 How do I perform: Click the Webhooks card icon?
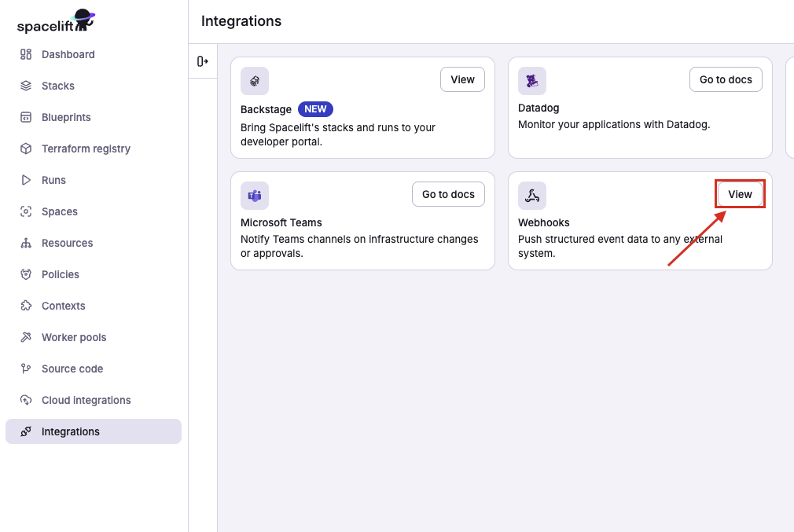click(532, 196)
